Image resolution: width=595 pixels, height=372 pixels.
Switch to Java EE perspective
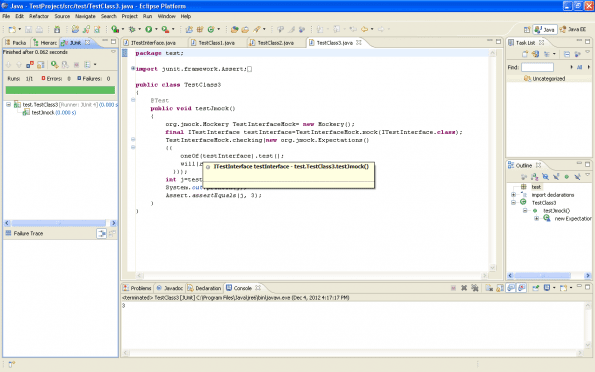pyautogui.click(x=574, y=29)
